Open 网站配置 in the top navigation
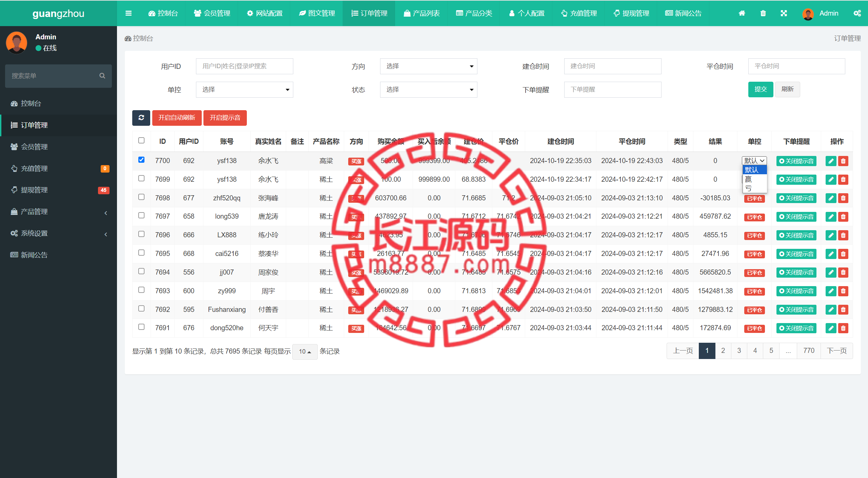 tap(264, 13)
